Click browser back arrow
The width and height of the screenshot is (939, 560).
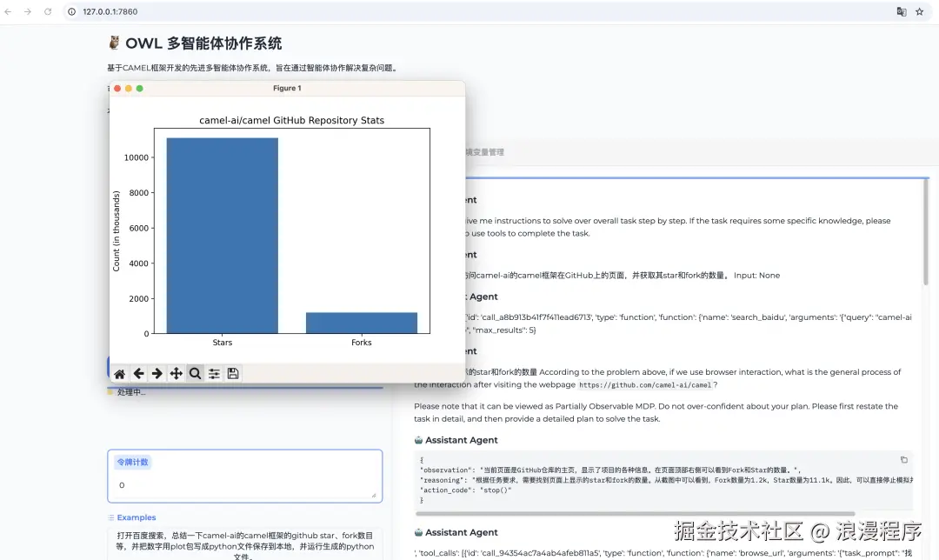point(9,11)
